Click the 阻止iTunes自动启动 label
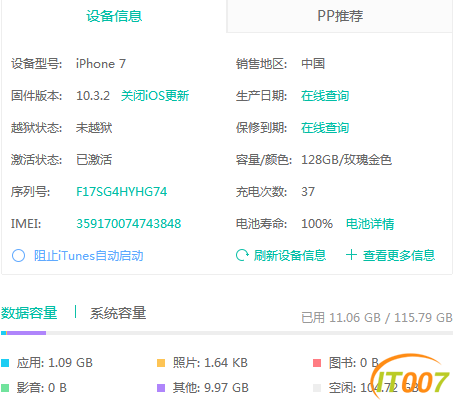 click(x=89, y=256)
